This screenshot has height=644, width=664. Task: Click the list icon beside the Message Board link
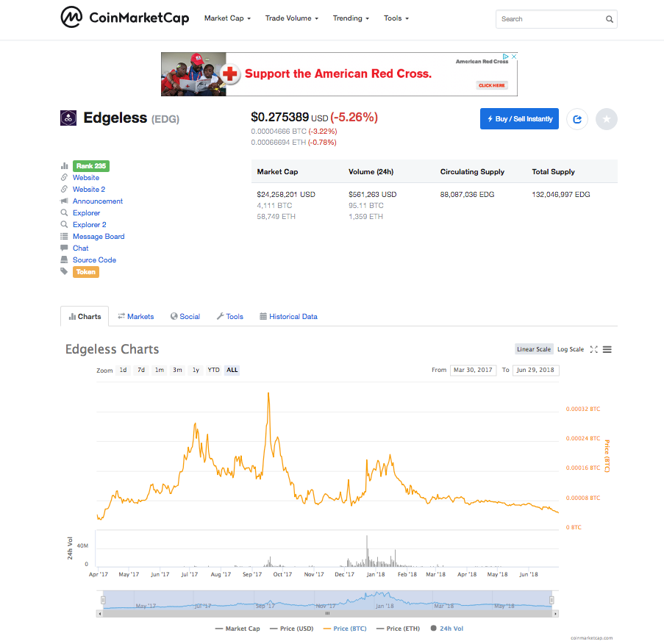[x=65, y=236]
